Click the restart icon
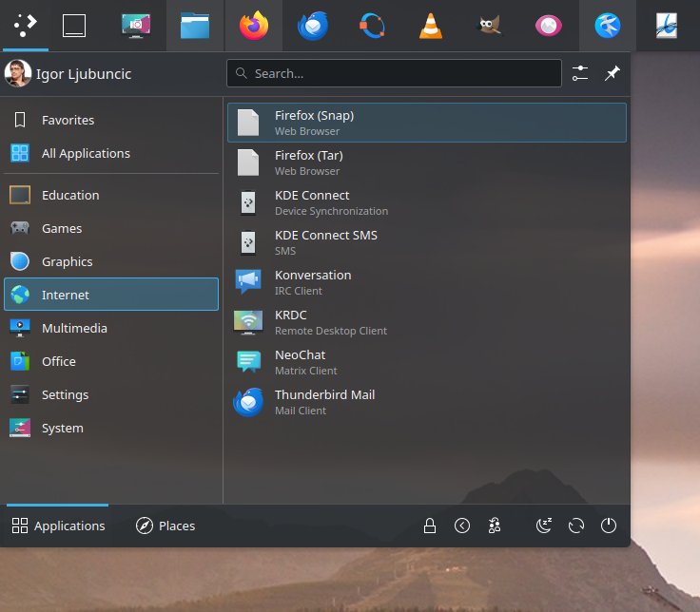 coord(575,526)
